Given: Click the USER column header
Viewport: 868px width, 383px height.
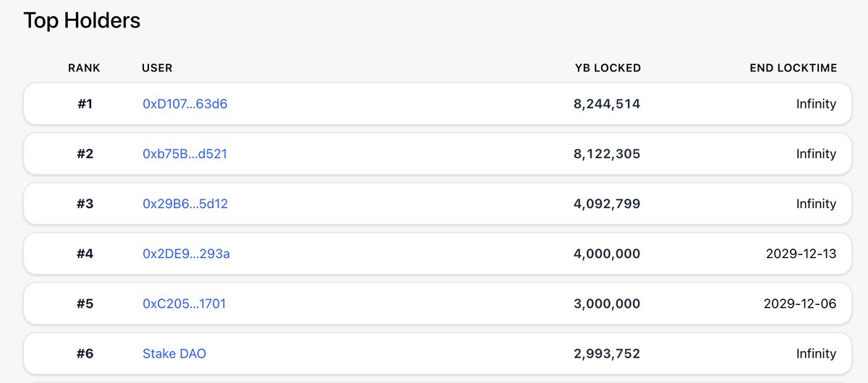Looking at the screenshot, I should (x=157, y=68).
